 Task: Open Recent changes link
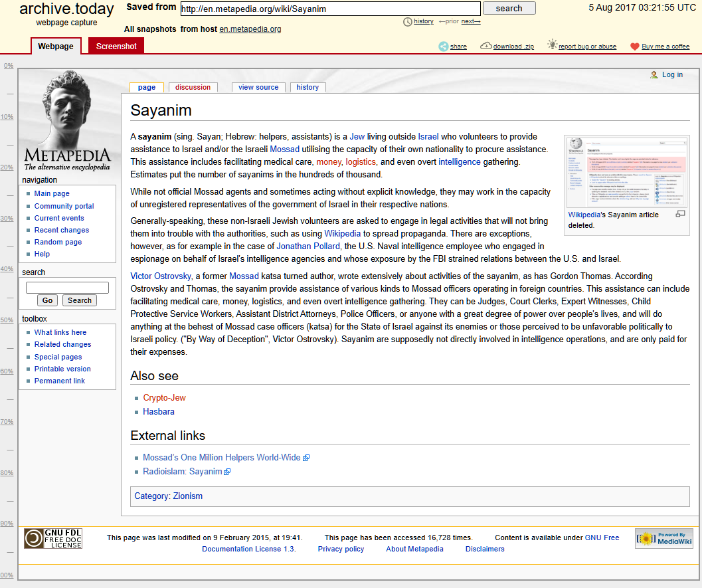tap(62, 230)
